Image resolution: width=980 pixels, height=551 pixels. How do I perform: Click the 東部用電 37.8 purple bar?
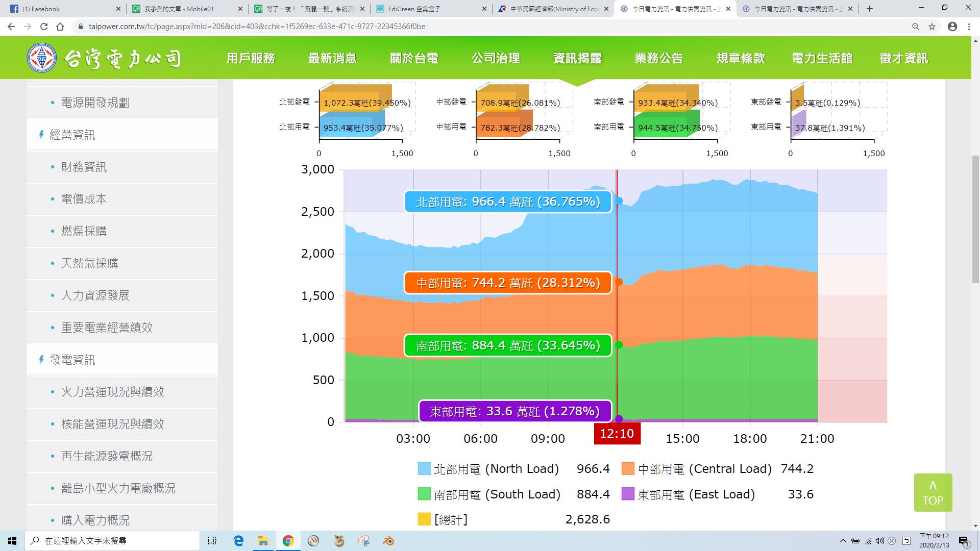799,125
